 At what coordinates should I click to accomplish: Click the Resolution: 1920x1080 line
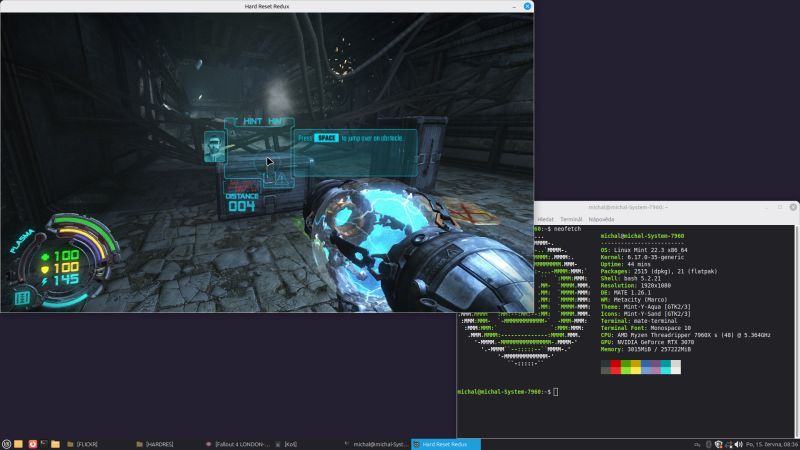click(x=636, y=286)
